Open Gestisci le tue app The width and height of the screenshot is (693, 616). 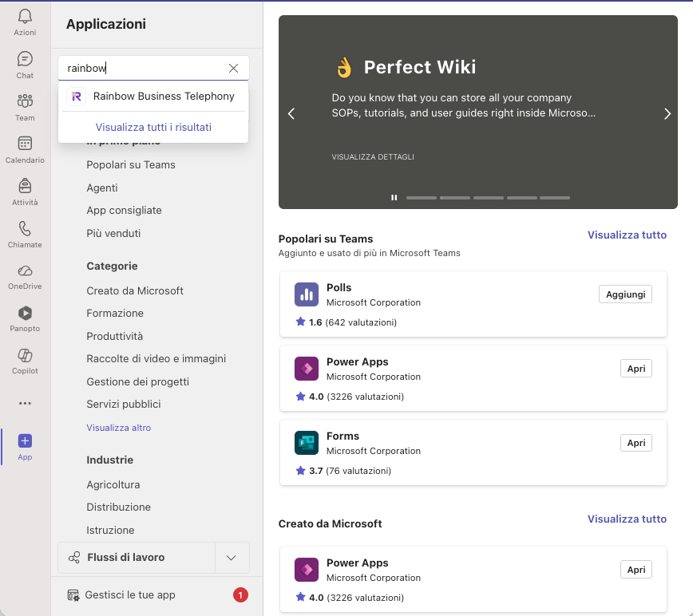[129, 594]
